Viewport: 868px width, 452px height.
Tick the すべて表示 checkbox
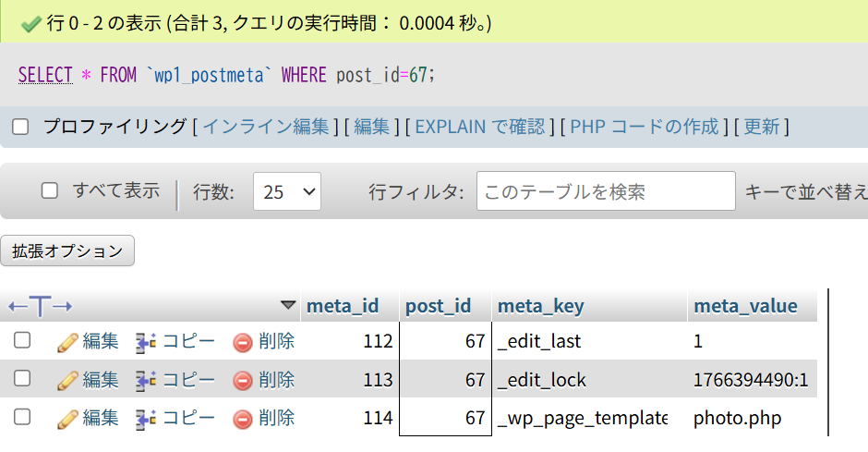click(x=50, y=191)
